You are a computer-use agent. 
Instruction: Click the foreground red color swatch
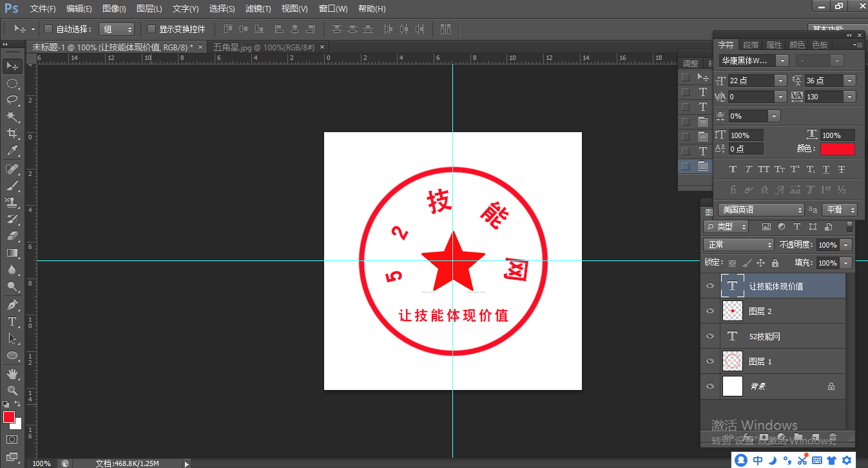9,417
